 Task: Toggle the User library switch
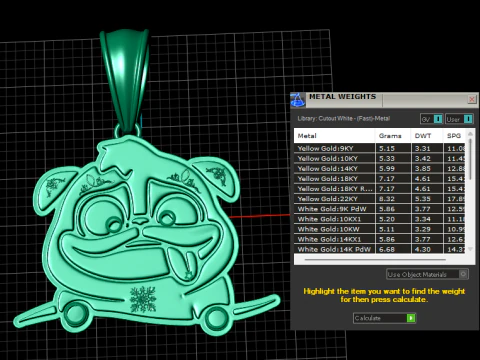(459, 119)
